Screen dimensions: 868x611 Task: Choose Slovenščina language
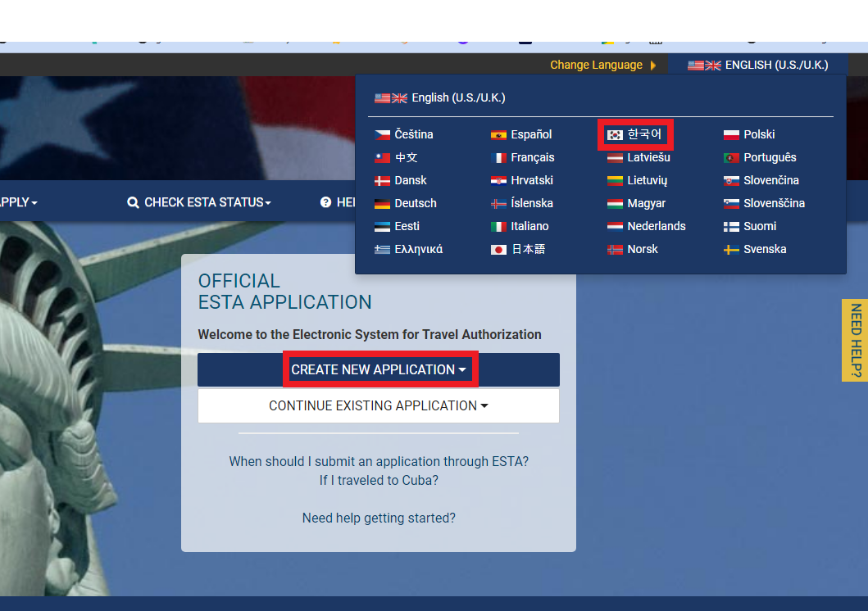click(764, 203)
